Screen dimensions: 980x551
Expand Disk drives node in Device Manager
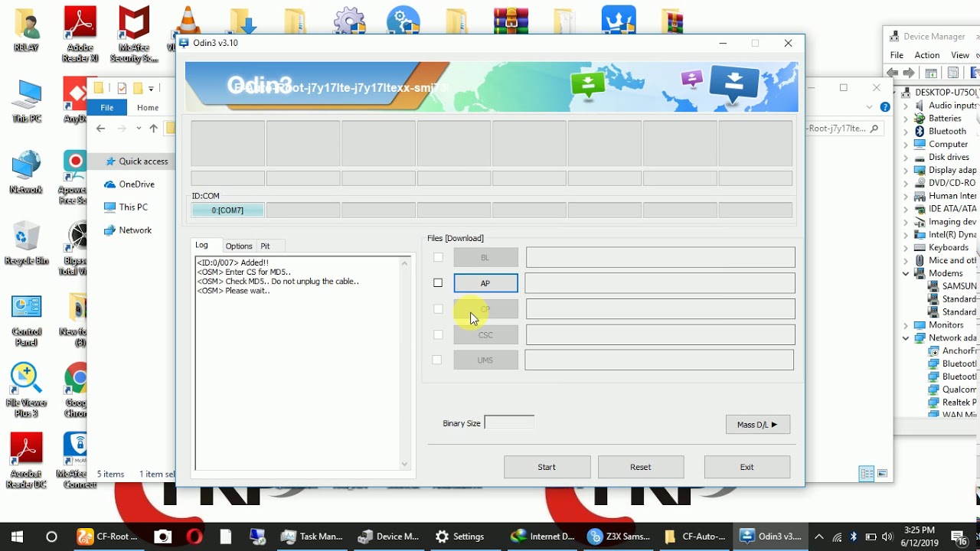point(906,157)
